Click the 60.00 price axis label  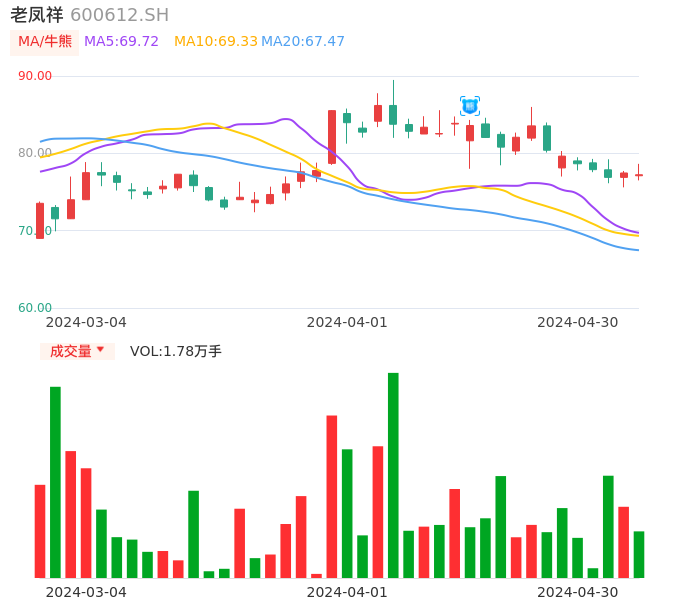[35, 308]
